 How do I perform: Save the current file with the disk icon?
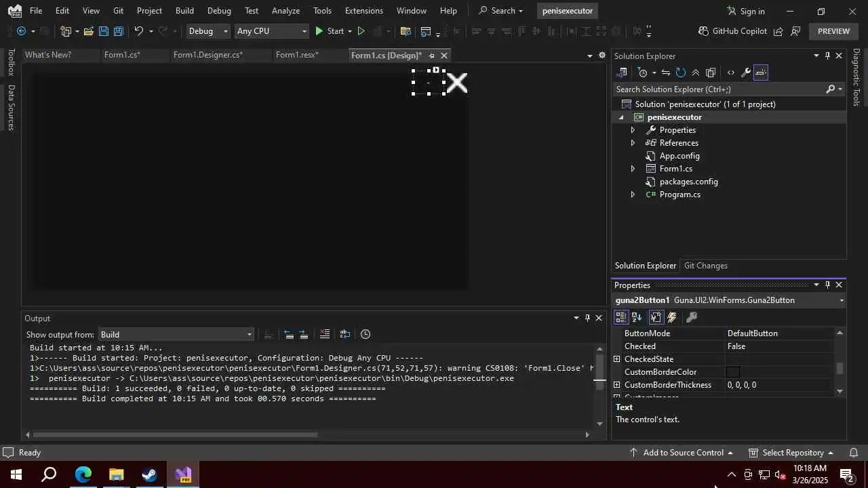103,31
